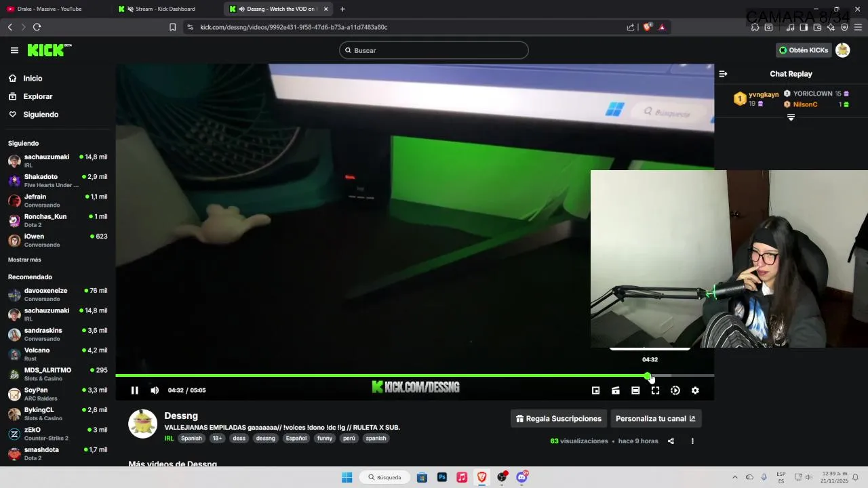Open the Dessng channel avatar
Viewport: 868px width, 488px height.
pyautogui.click(x=142, y=424)
